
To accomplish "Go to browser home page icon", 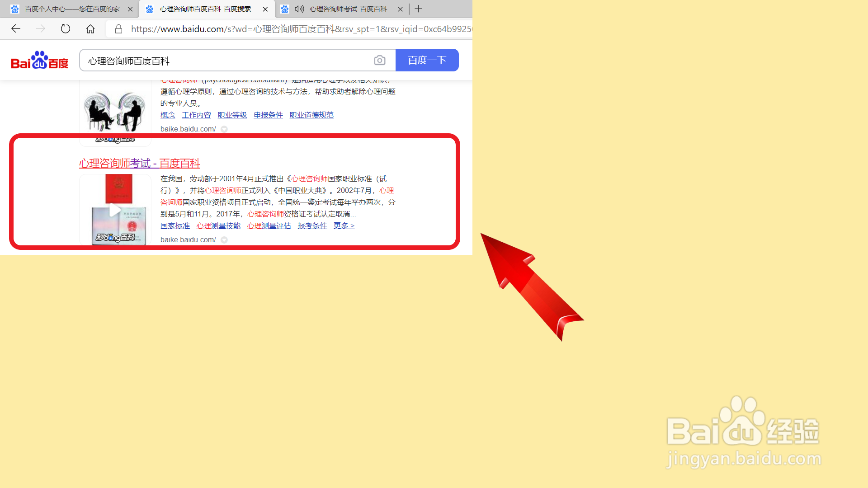I will coord(90,29).
